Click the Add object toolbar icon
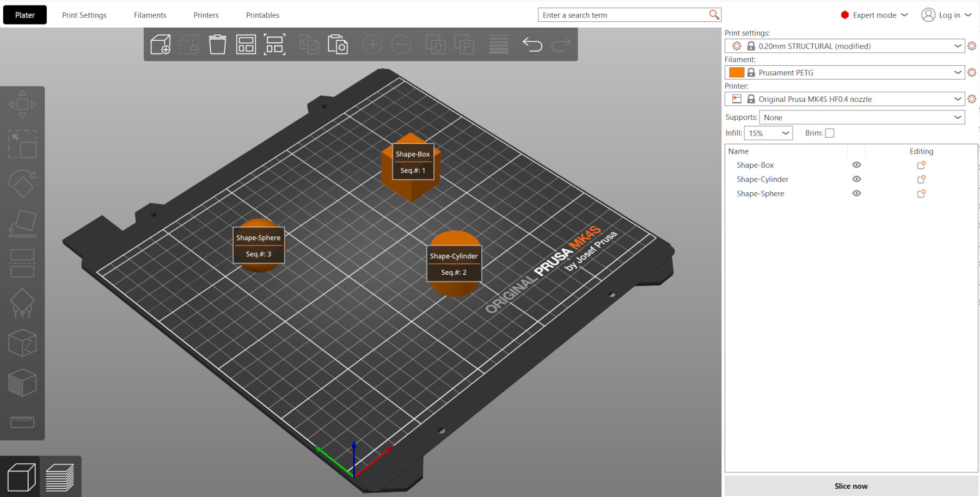980x497 pixels. tap(161, 45)
